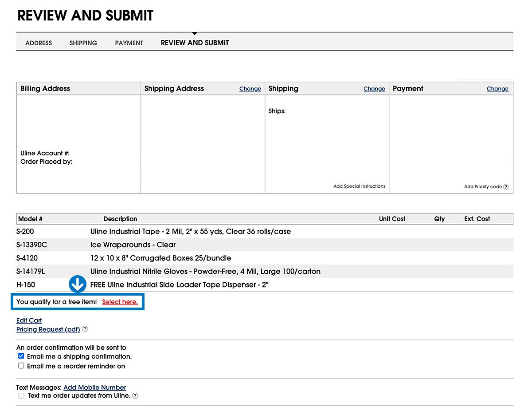Click the Description column header
The image size is (532, 415).
point(121,219)
